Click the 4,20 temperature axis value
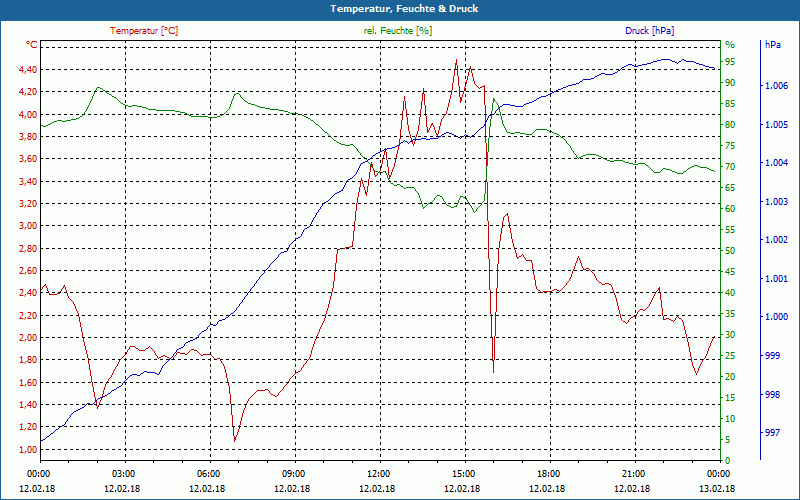Viewport: 800px width, 500px height. [28, 92]
